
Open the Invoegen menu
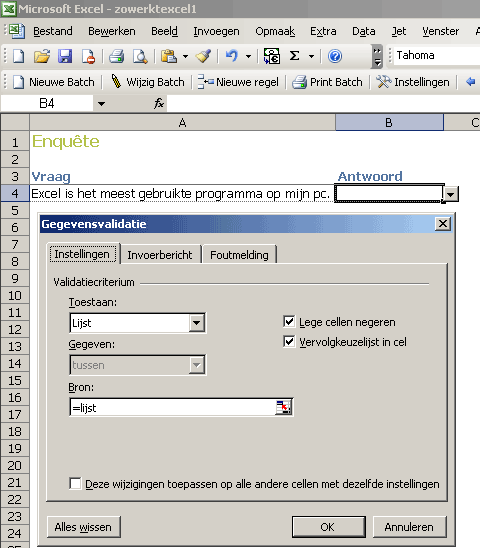click(216, 31)
